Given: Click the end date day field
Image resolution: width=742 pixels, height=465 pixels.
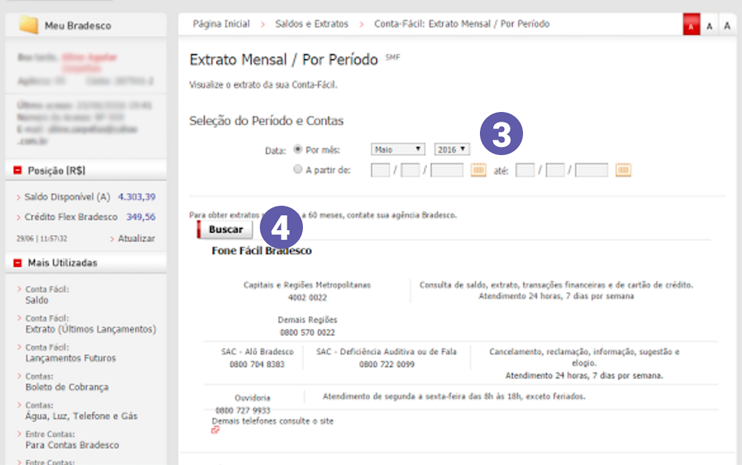Looking at the screenshot, I should point(525,170).
